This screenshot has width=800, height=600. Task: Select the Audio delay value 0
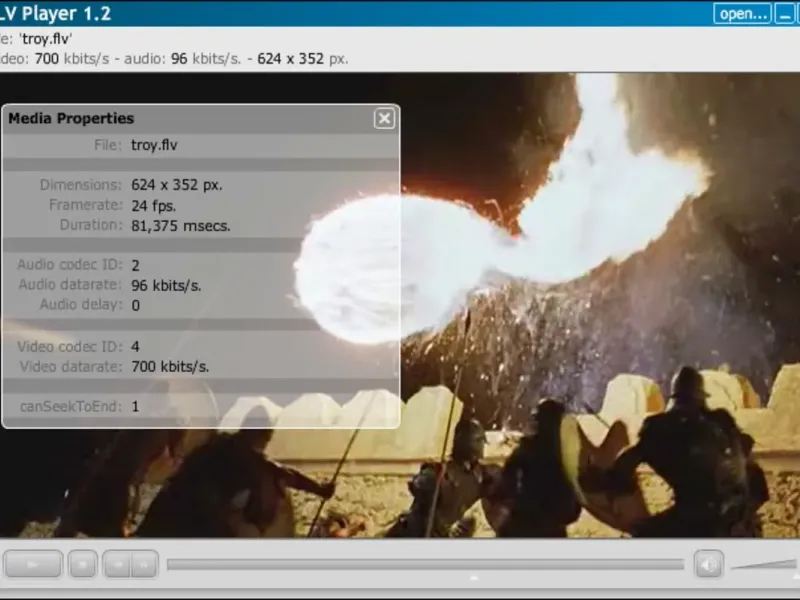(135, 305)
